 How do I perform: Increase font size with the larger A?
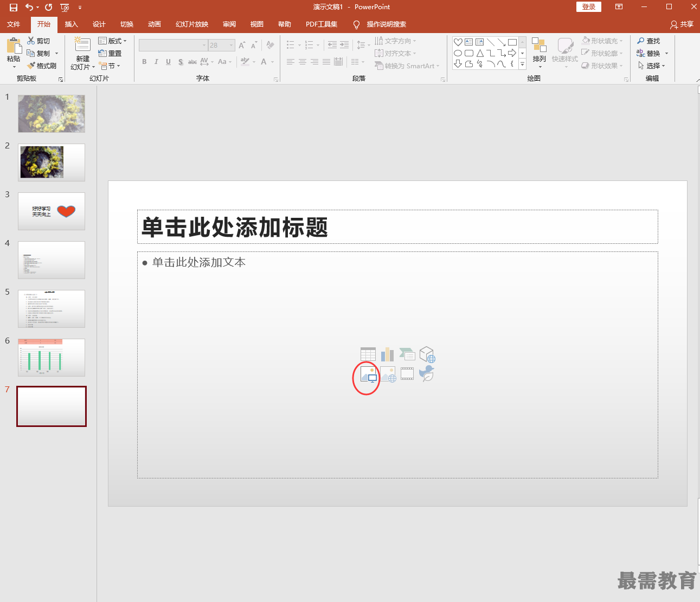click(x=242, y=46)
